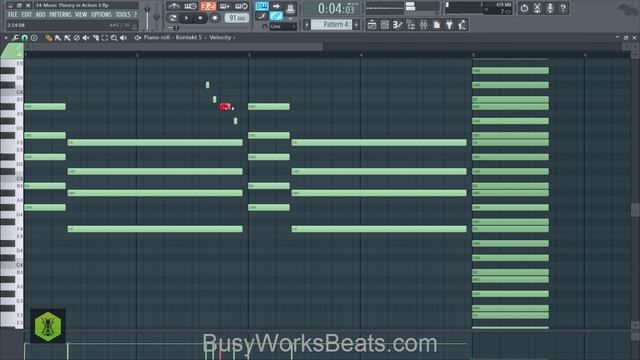Select the Slice tool
640x360 pixels.
click(96, 38)
